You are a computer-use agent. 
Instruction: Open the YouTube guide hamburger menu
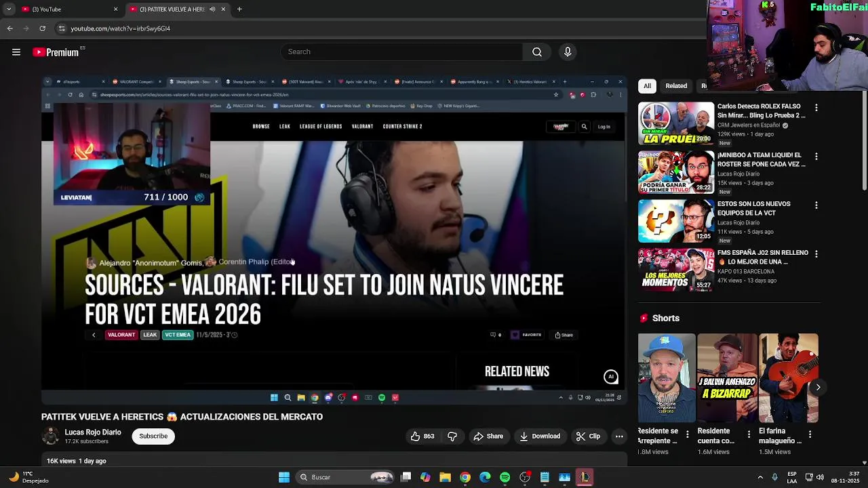pos(16,52)
